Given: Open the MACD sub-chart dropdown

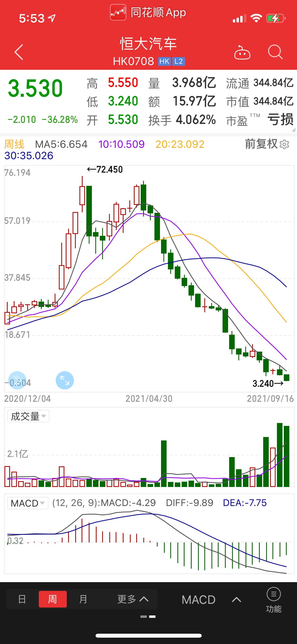Looking at the screenshot, I should click(28, 503).
